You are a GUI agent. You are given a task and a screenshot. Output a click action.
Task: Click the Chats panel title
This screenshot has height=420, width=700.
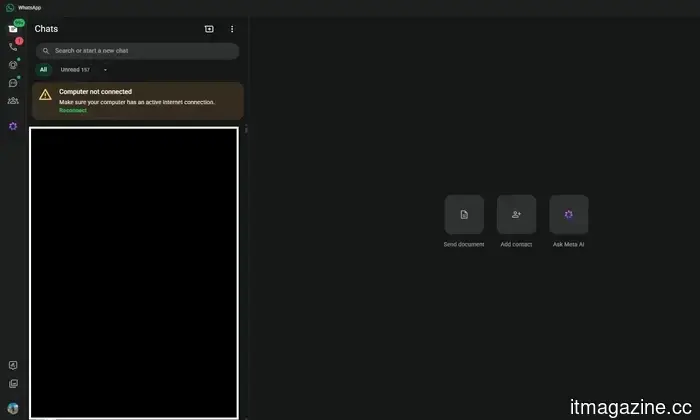tap(46, 29)
